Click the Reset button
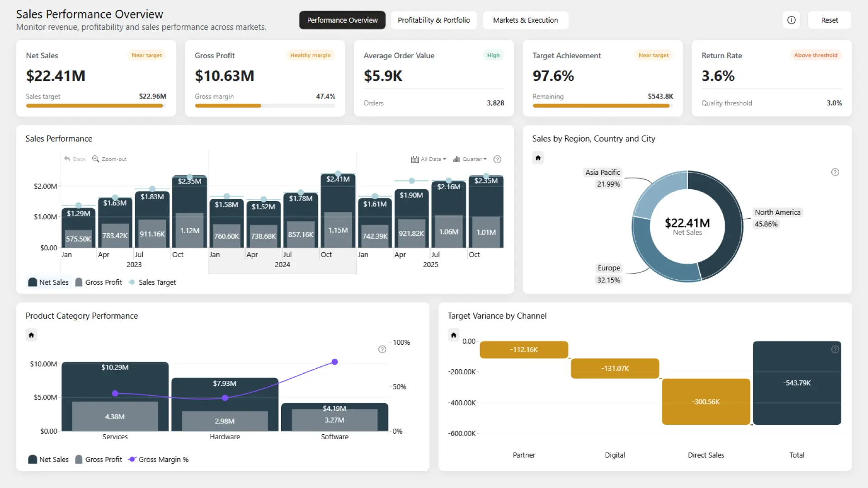The image size is (868, 488). click(x=830, y=20)
